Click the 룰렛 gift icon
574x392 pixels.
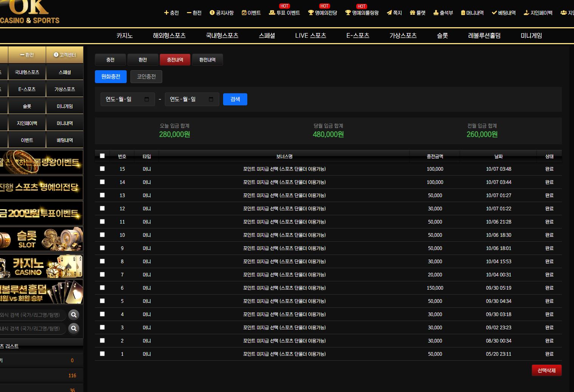(413, 13)
